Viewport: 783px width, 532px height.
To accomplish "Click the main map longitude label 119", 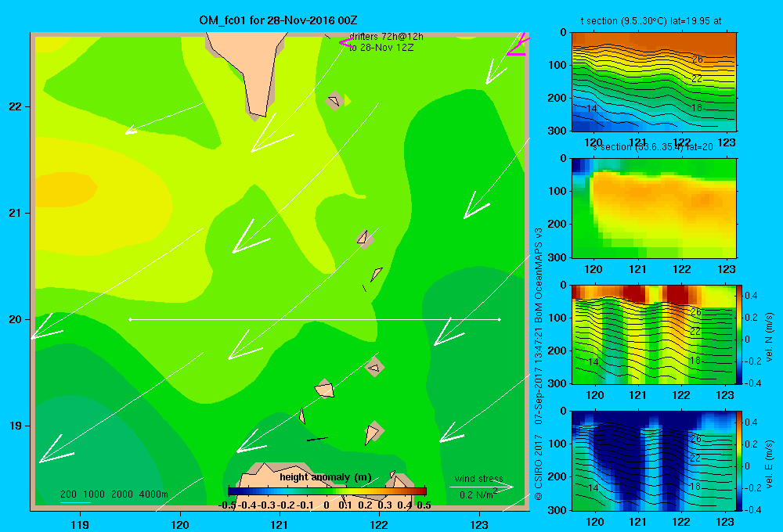I will click(80, 524).
